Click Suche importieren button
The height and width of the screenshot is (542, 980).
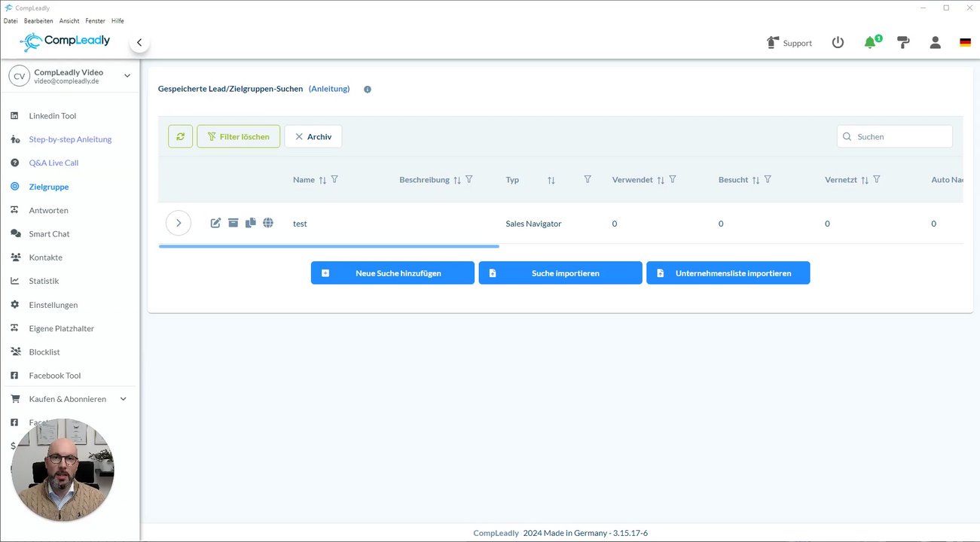point(560,273)
